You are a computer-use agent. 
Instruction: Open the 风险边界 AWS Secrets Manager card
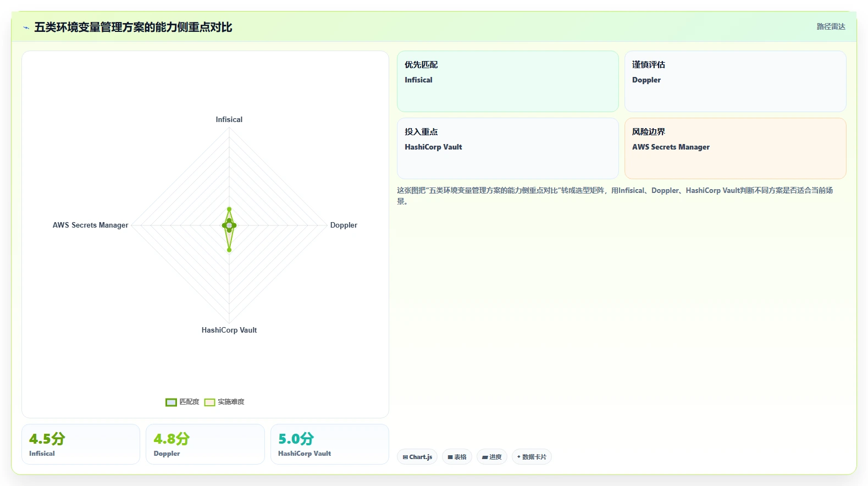pyautogui.click(x=735, y=148)
